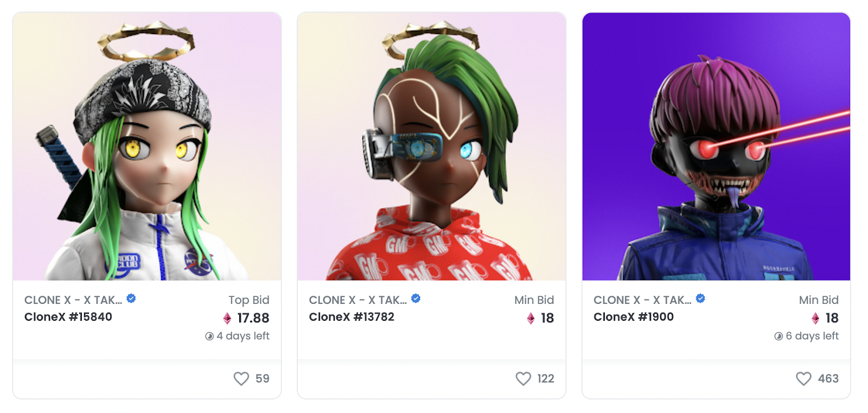
Task: Click Ethereum icon beside the 17.88 bid
Action: (x=227, y=318)
